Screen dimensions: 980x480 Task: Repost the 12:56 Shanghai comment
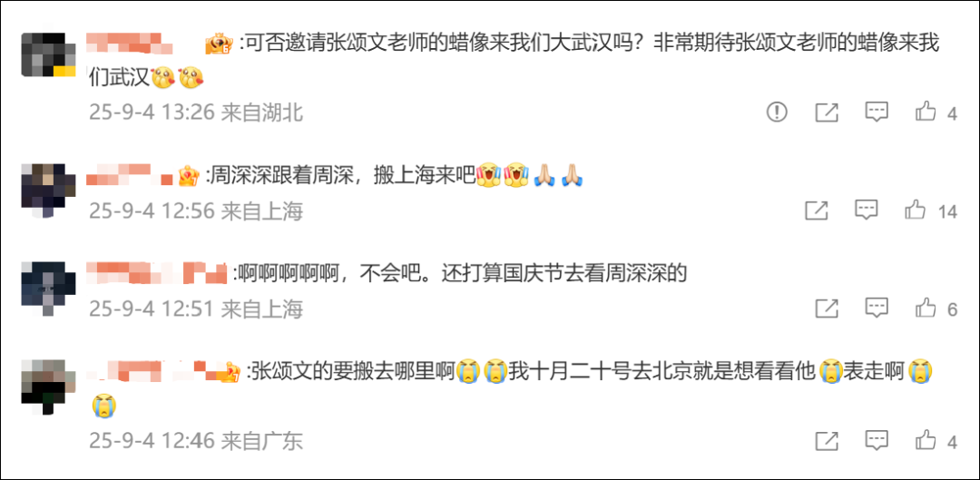pos(816,211)
